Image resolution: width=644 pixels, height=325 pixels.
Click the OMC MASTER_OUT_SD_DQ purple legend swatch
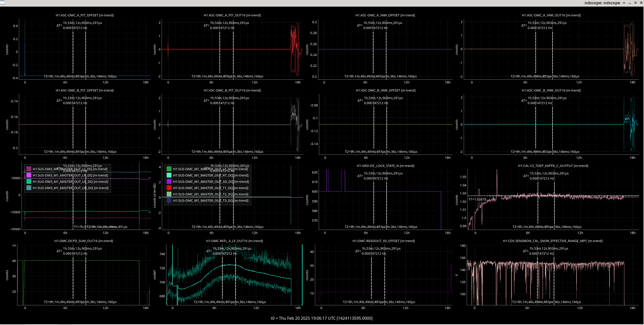point(169,182)
